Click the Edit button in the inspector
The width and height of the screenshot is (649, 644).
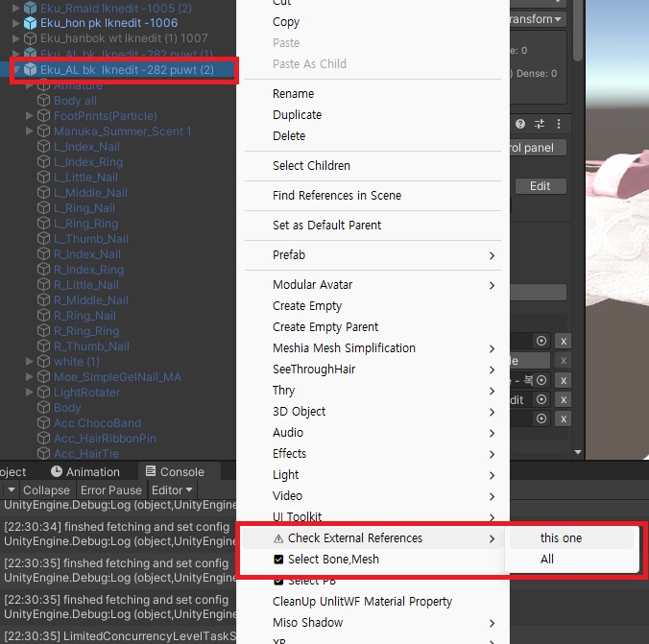[x=541, y=186]
